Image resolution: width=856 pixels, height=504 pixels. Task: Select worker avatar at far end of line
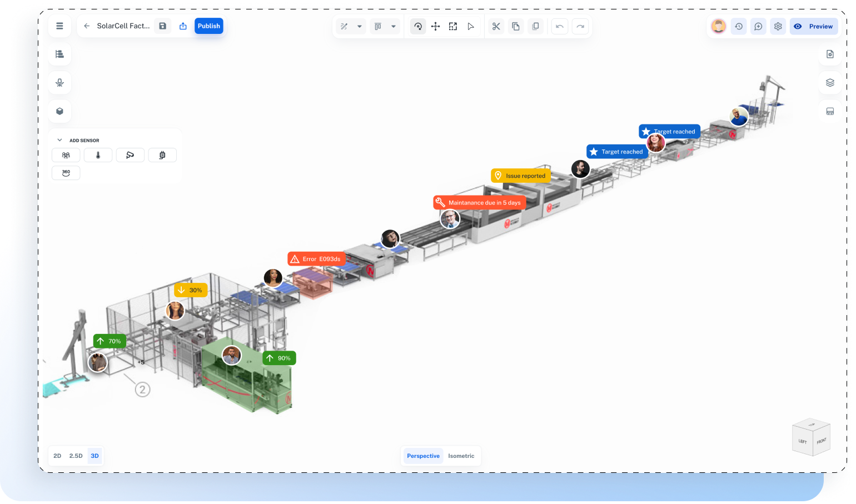[739, 117]
